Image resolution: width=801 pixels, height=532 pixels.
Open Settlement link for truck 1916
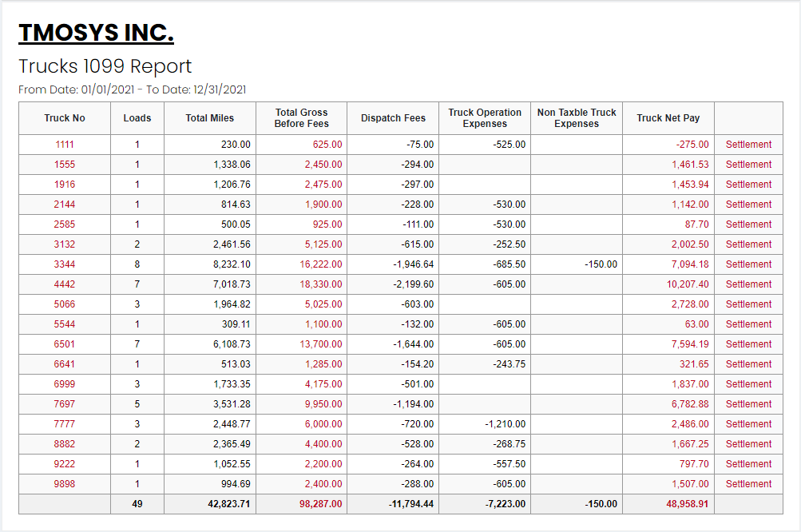coord(748,185)
